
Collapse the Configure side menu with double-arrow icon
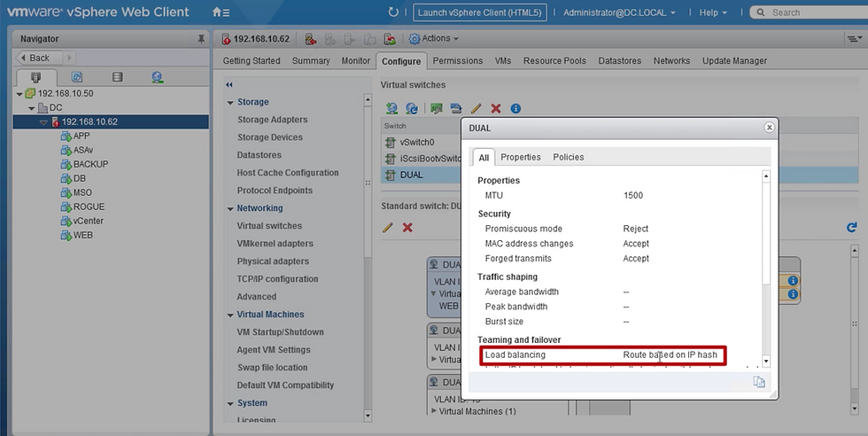pyautogui.click(x=229, y=85)
